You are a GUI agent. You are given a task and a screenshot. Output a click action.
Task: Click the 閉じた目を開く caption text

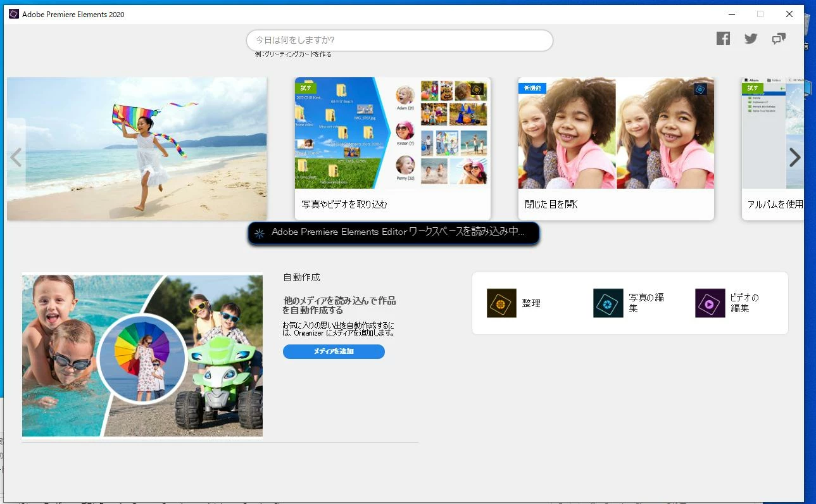click(x=551, y=205)
